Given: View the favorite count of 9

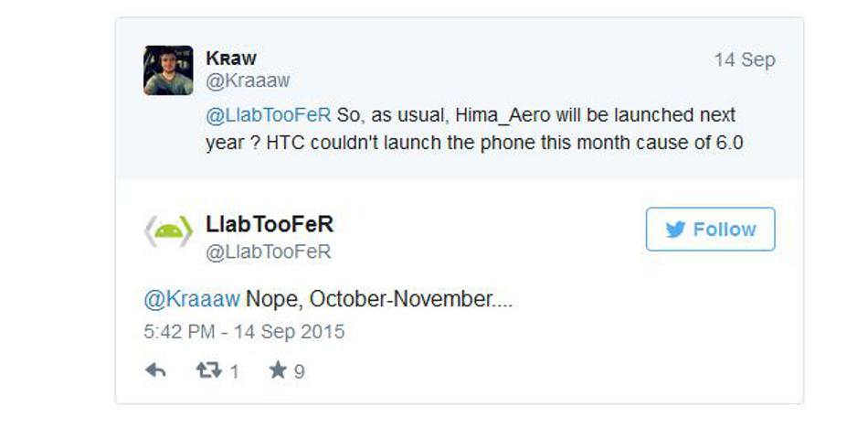Looking at the screenshot, I should (299, 371).
